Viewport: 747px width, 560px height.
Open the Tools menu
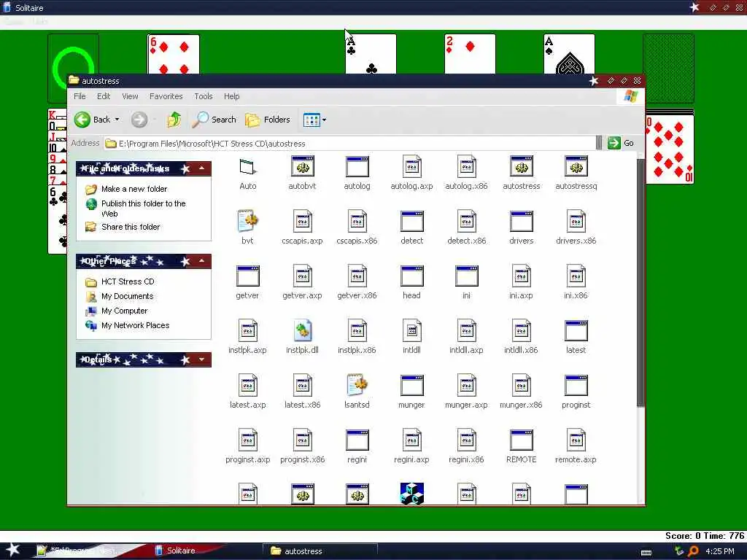point(204,96)
